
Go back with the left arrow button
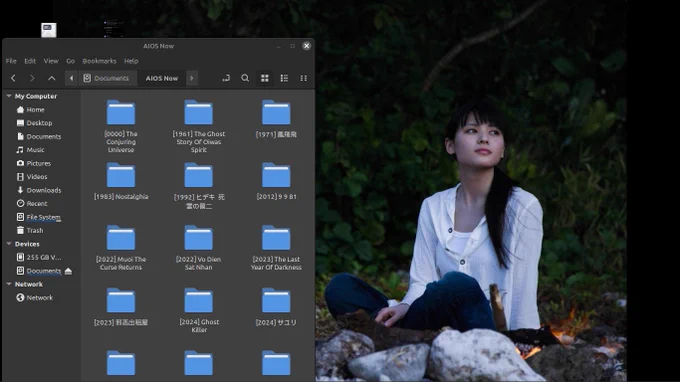(13, 78)
